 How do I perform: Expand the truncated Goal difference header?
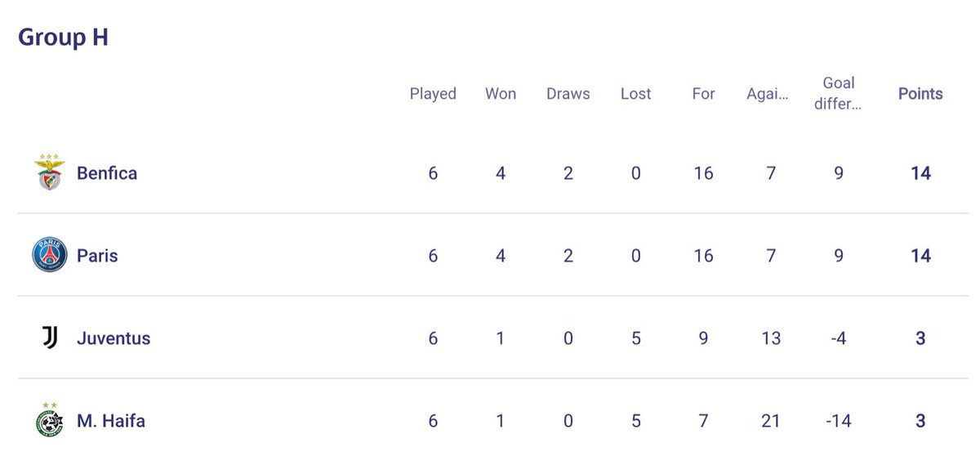[x=839, y=93]
